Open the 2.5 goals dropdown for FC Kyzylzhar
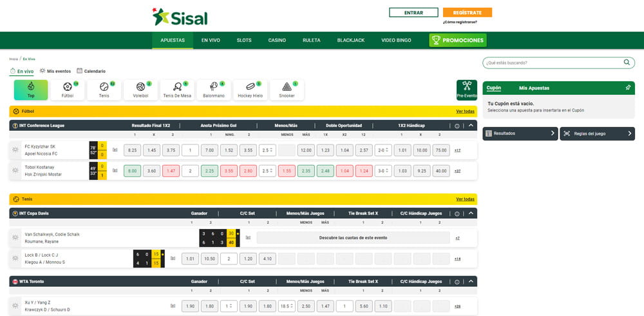The image size is (644, 316). [267, 150]
